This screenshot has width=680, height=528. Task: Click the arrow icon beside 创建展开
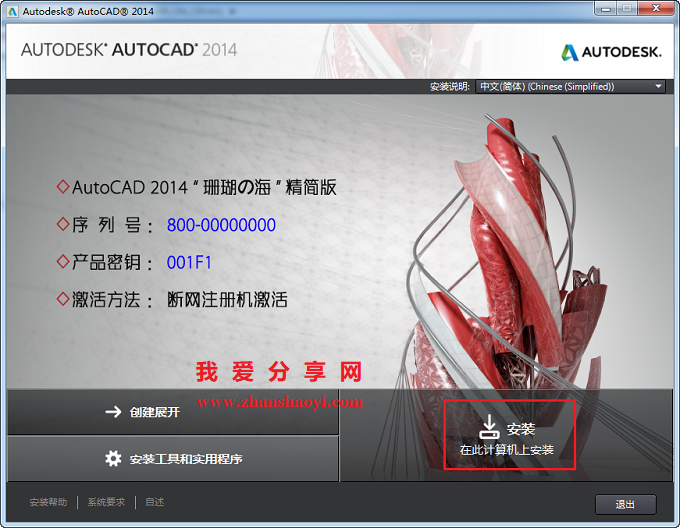[x=114, y=412]
